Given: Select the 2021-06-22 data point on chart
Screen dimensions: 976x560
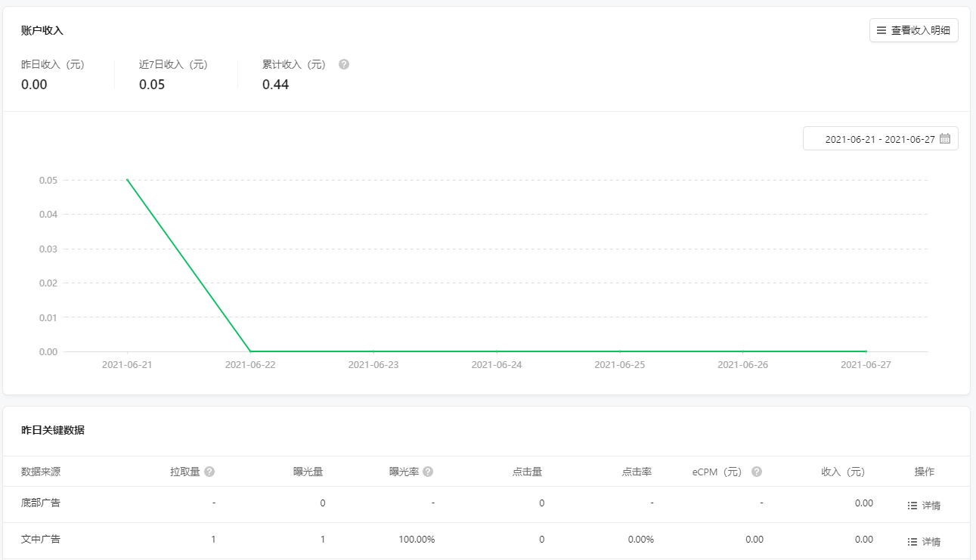Looking at the screenshot, I should click(250, 351).
